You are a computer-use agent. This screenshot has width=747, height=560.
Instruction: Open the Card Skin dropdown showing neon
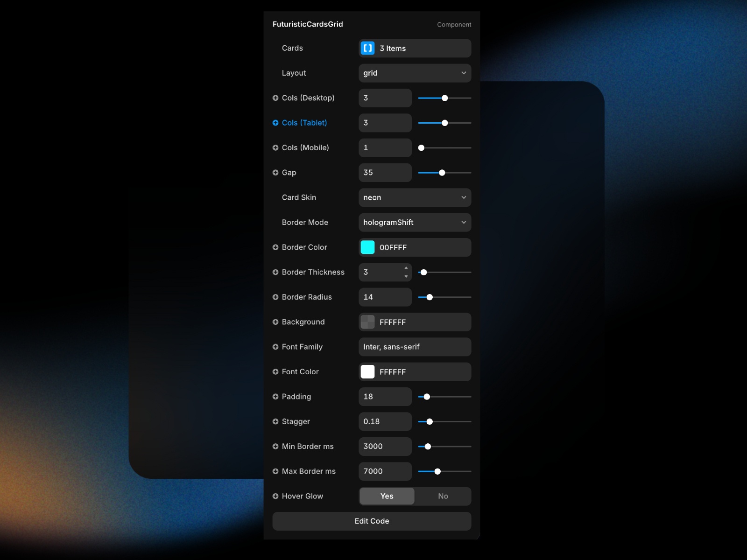pyautogui.click(x=415, y=197)
